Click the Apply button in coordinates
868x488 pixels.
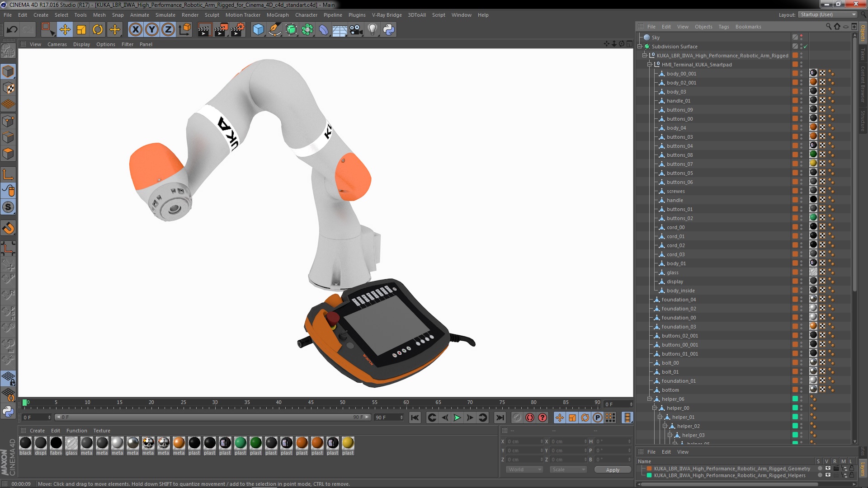pyautogui.click(x=613, y=470)
